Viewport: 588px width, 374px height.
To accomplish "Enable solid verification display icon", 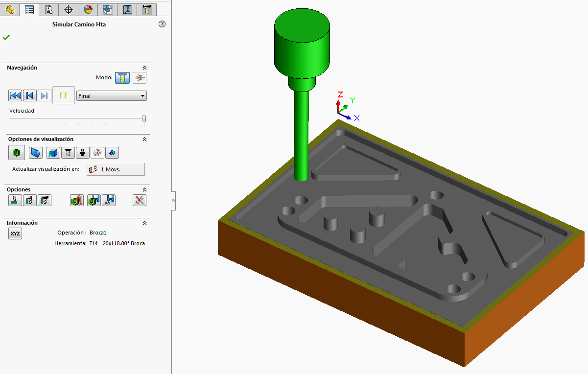I will [16, 153].
